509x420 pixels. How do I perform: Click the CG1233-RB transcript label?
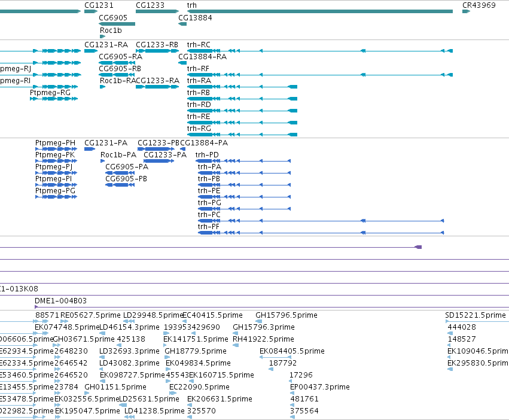coord(157,44)
